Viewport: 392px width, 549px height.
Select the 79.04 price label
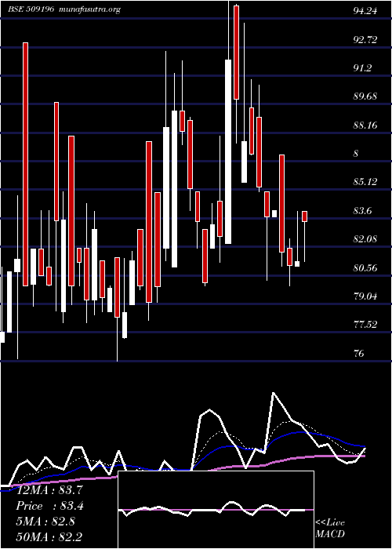point(365,296)
